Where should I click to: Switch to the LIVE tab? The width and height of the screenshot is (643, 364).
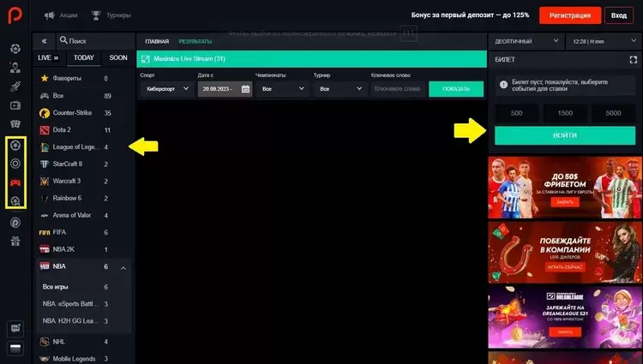point(48,57)
